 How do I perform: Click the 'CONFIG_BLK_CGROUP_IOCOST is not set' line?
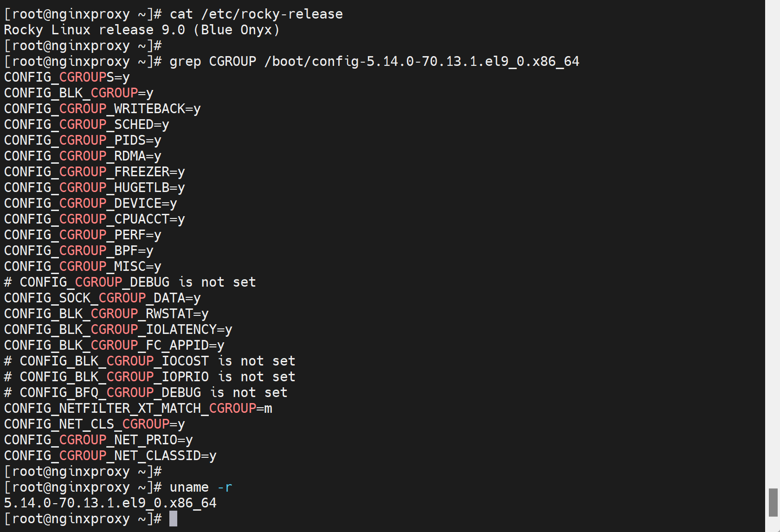point(149,361)
